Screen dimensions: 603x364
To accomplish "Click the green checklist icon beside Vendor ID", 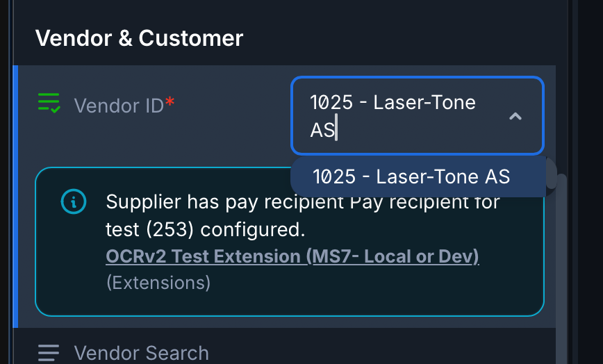I will [x=49, y=104].
